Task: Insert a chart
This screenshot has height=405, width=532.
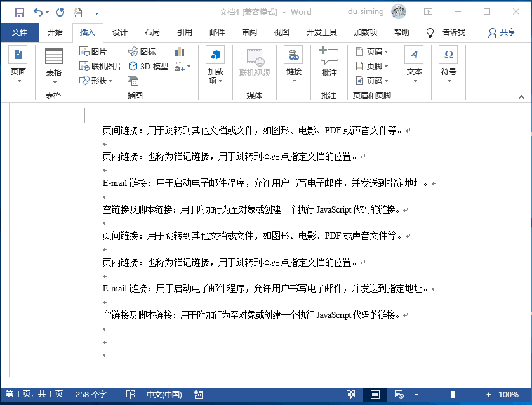Action: 180,51
